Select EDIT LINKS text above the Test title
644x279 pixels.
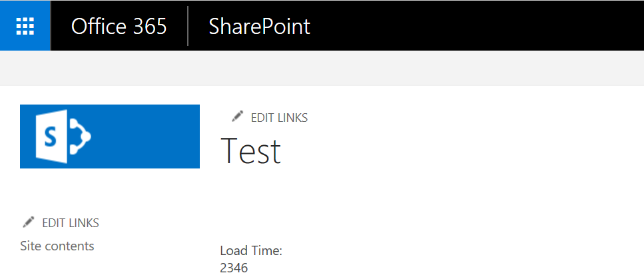(279, 118)
